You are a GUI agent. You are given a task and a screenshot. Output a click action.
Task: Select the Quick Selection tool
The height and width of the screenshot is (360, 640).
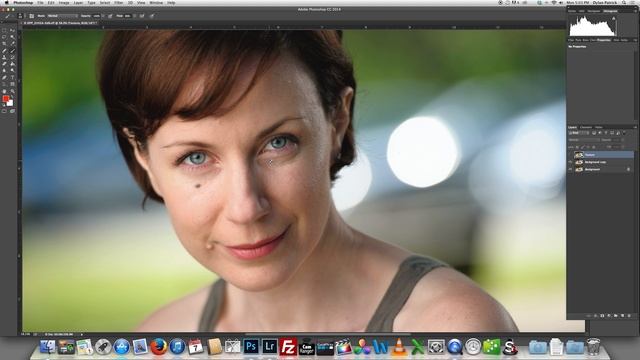(12, 37)
